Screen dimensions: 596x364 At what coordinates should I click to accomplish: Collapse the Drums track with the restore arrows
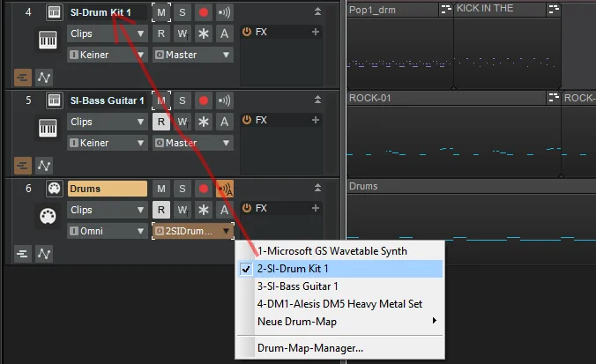[317, 188]
